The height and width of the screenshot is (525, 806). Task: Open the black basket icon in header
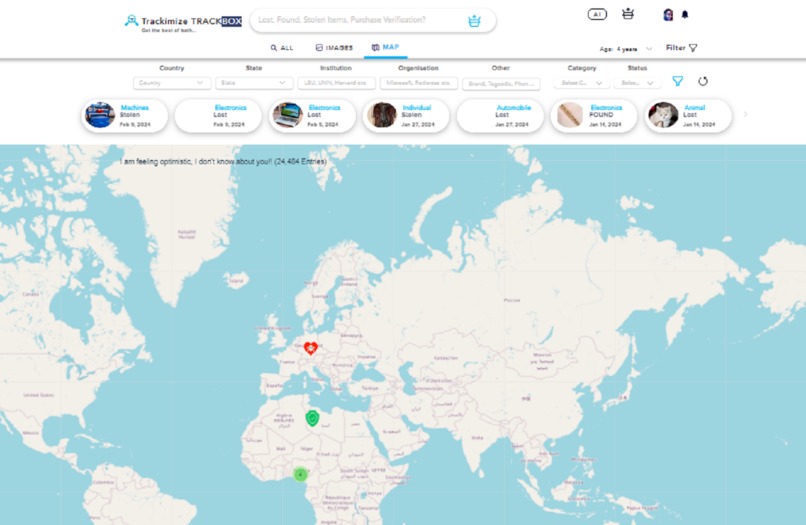[x=628, y=14]
